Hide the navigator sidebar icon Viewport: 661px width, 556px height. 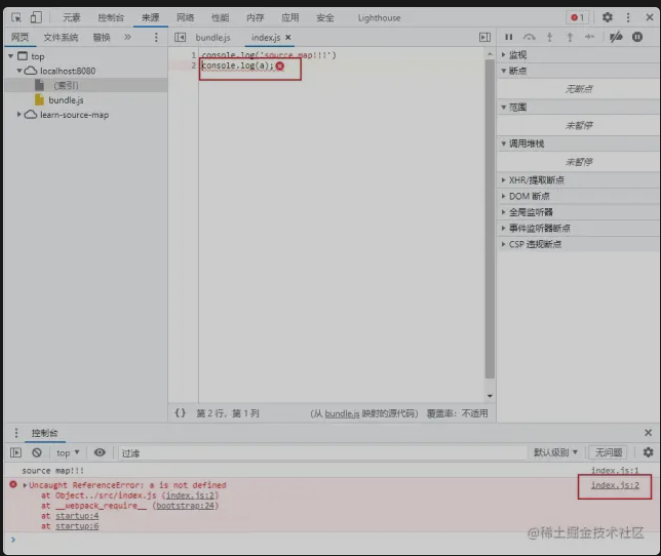[180, 38]
